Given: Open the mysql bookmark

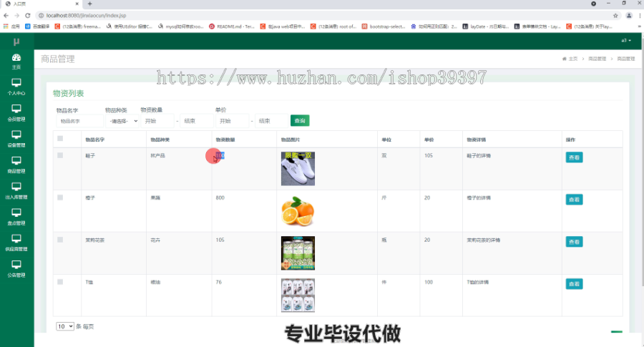Looking at the screenshot, I should pyautogui.click(x=181, y=26).
